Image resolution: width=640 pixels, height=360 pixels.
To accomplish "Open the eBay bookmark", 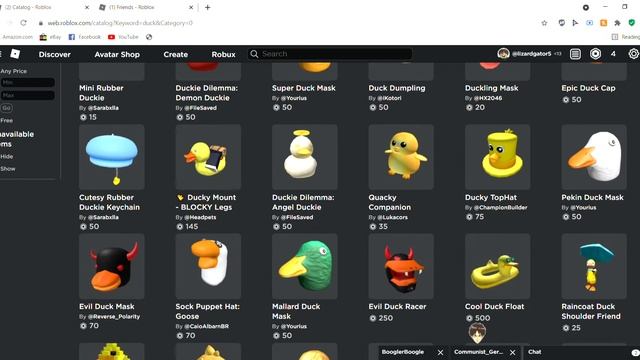I will click(50, 37).
